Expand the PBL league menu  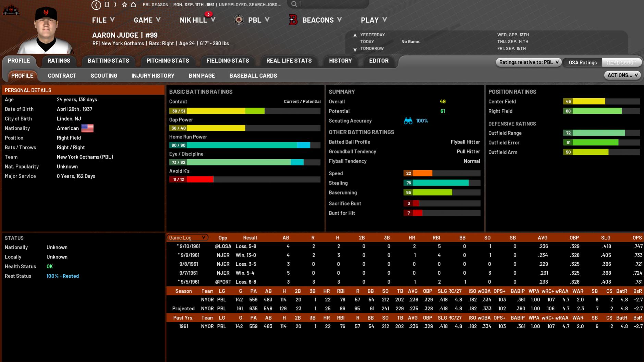pyautogui.click(x=259, y=20)
